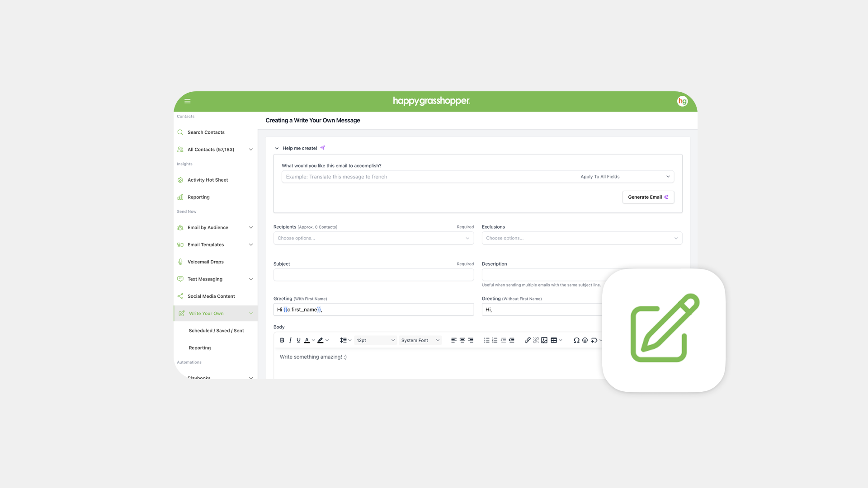Screen dimensions: 868x488
Task: Open the emoji picker
Action: (585, 340)
